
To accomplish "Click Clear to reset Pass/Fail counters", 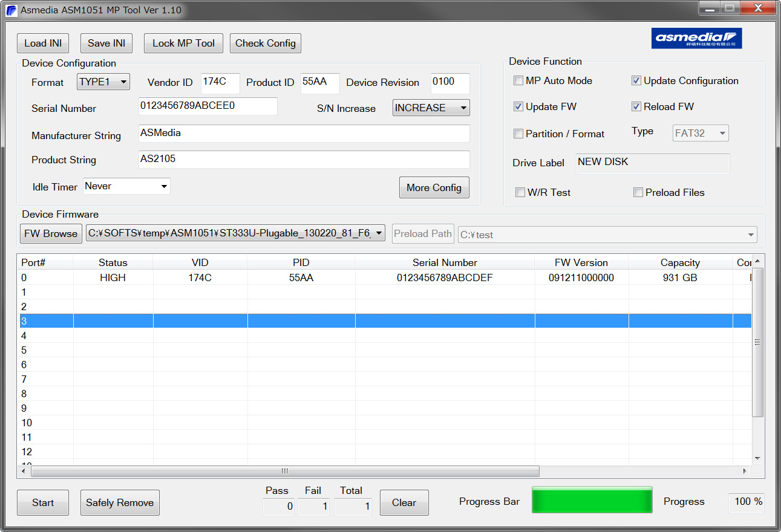I will (404, 502).
